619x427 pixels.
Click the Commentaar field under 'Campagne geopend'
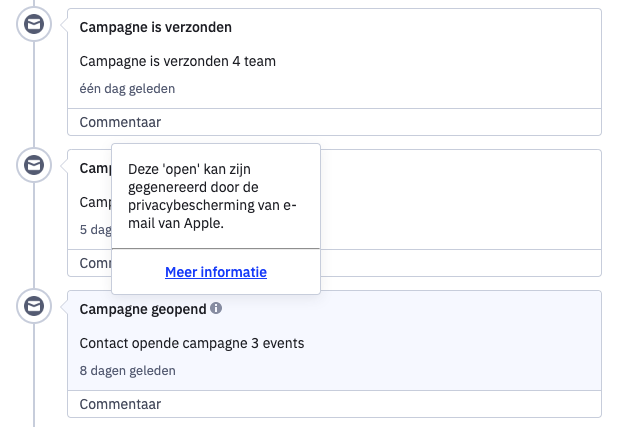click(x=334, y=404)
